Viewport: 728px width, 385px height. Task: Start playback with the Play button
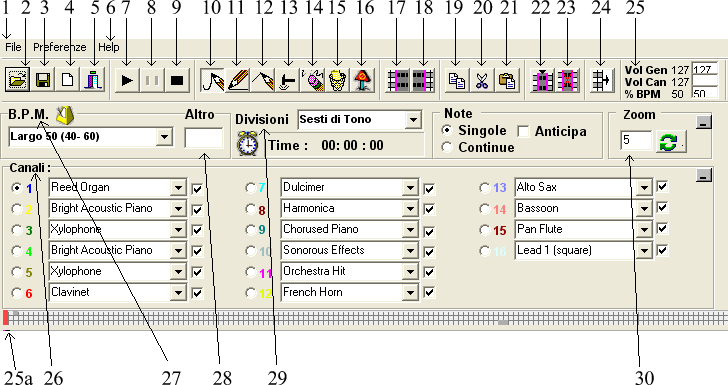[x=126, y=80]
